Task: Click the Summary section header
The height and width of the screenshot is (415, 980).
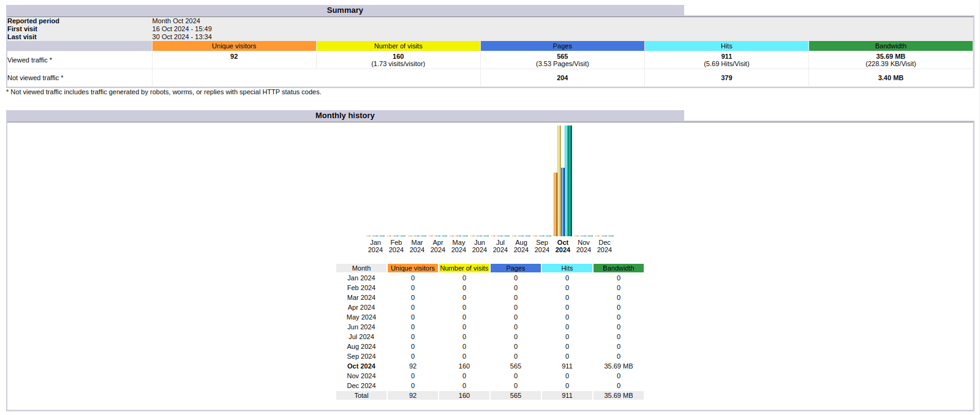Action: (345, 10)
